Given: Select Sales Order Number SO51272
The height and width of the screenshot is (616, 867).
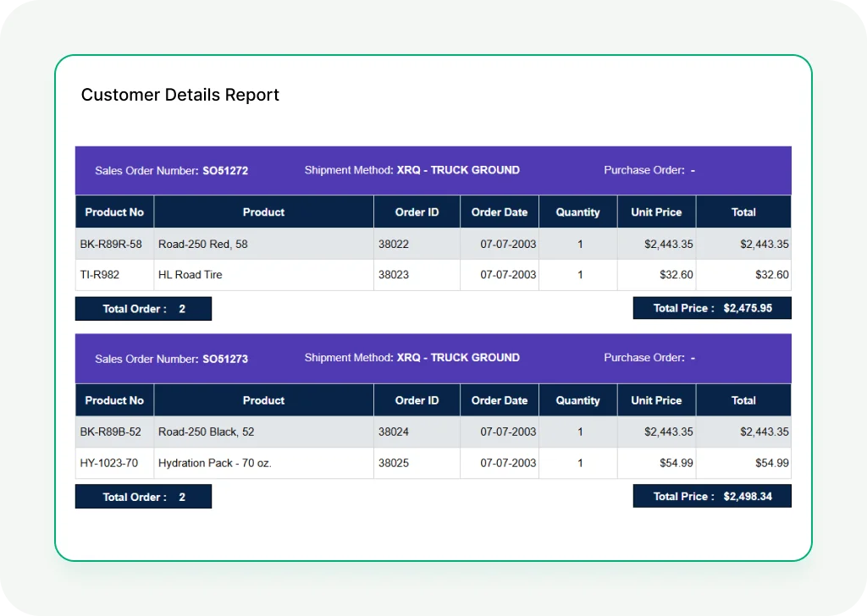Looking at the screenshot, I should (x=172, y=170).
